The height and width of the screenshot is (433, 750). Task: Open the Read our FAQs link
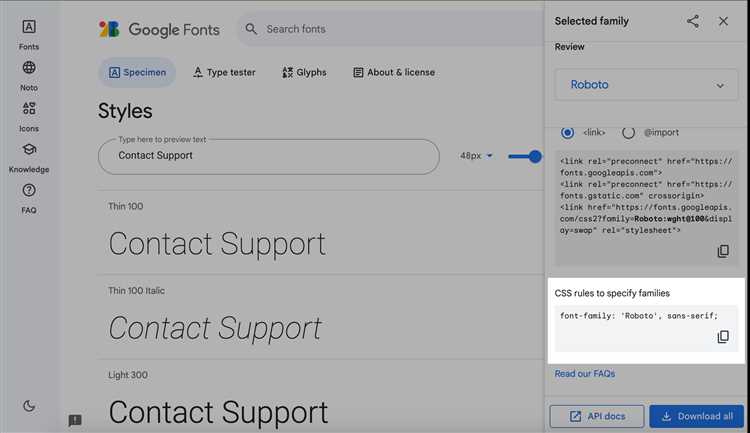point(585,374)
